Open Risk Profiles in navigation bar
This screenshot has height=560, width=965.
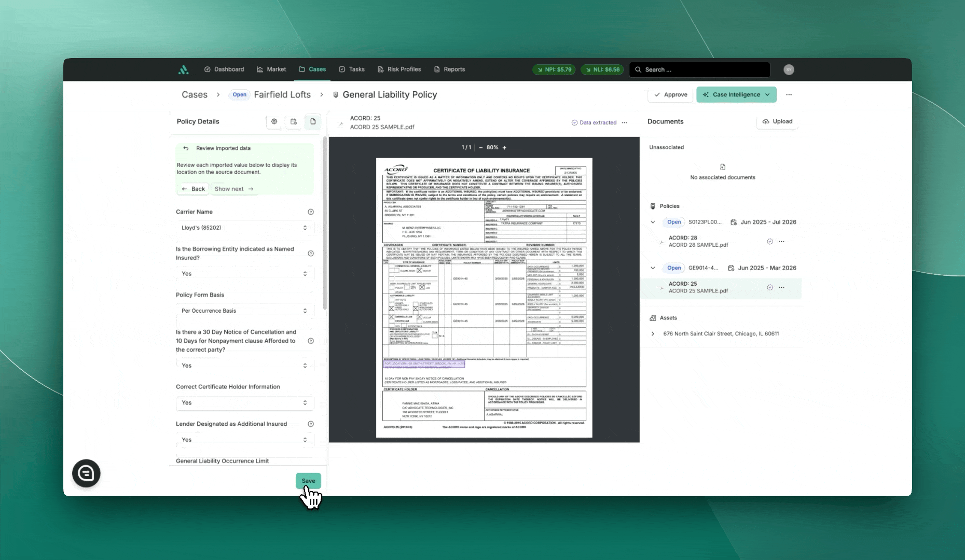tap(399, 69)
